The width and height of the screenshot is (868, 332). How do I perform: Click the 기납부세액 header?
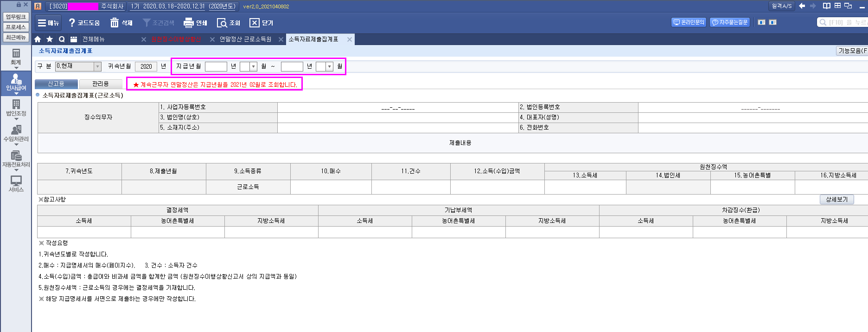pos(459,210)
